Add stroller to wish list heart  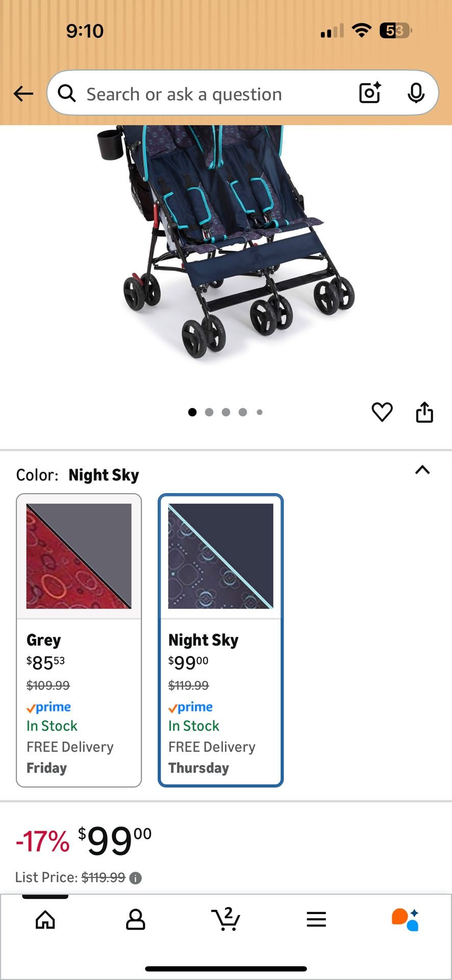(382, 412)
